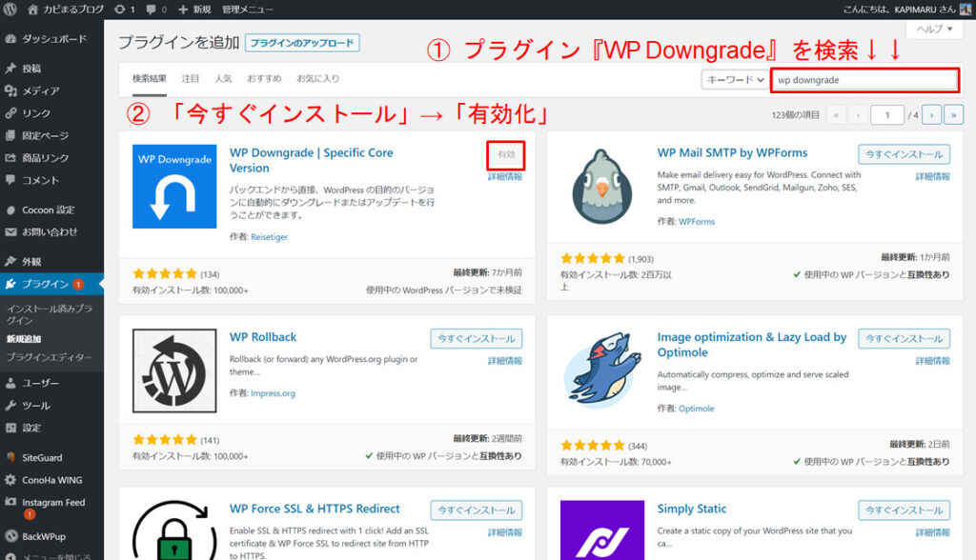The image size is (976, 560).
Task: Click the 外観 appearance brush icon
Action: 10,261
